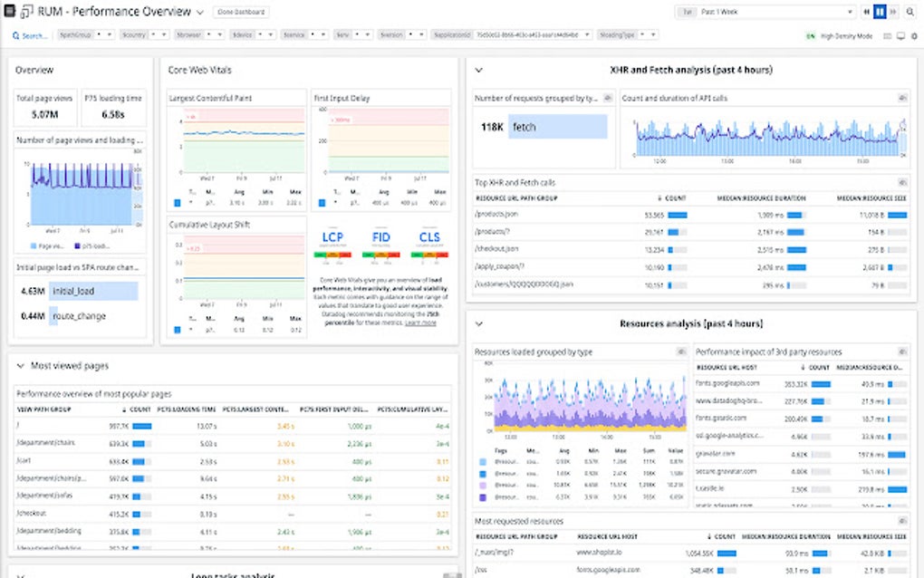Open dashboard settings gear icon
Viewport: 924px width, 578px height.
(x=914, y=36)
